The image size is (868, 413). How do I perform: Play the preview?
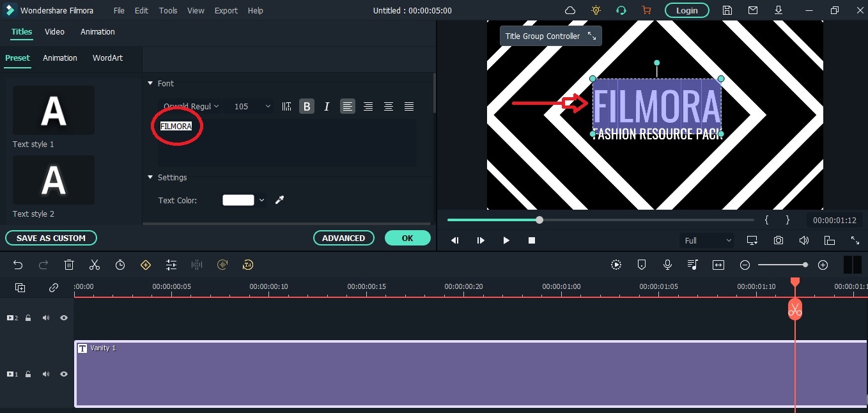[x=506, y=240]
